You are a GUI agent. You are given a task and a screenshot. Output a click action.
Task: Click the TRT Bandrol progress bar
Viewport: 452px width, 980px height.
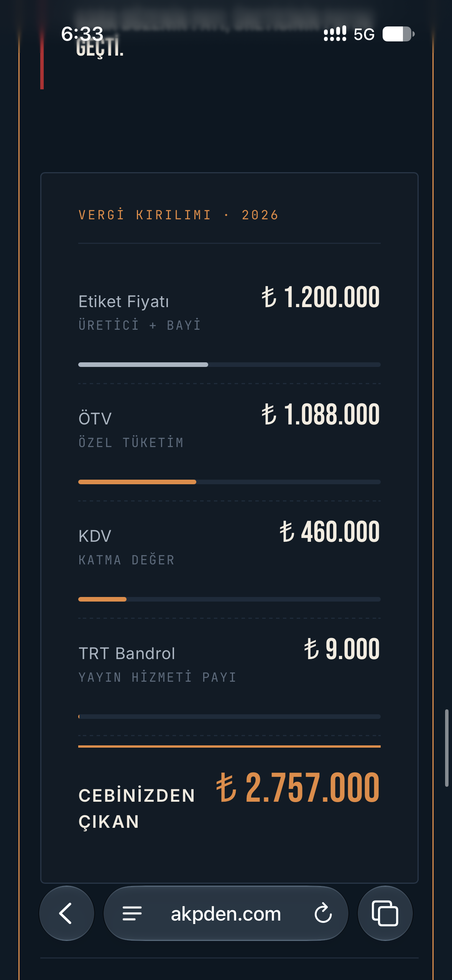pyautogui.click(x=229, y=717)
